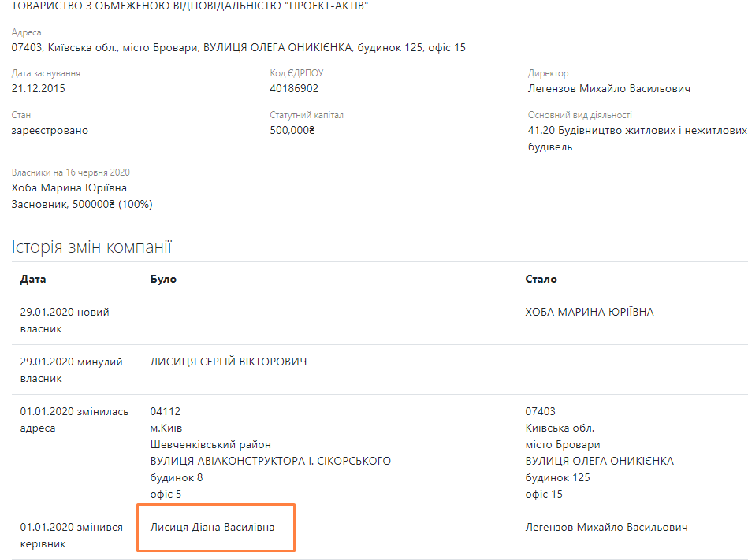This screenshot has width=748, height=560.
Task: Click the "29.01.2020 новий власник" date cell
Action: click(x=65, y=320)
